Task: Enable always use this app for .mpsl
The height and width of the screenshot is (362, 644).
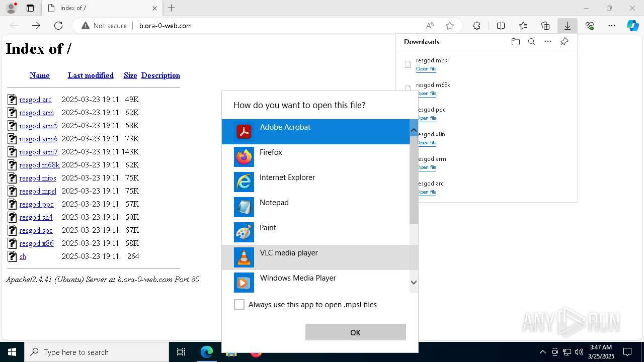Action: 239,305
